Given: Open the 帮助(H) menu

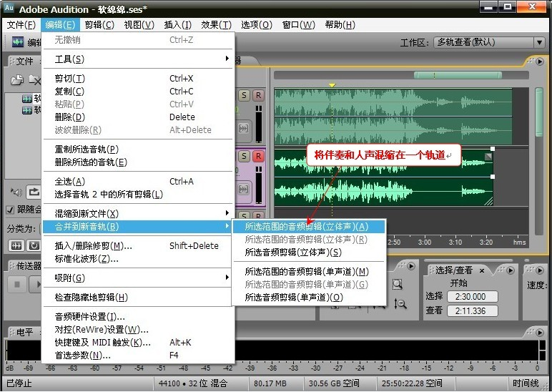Looking at the screenshot, I should point(340,25).
